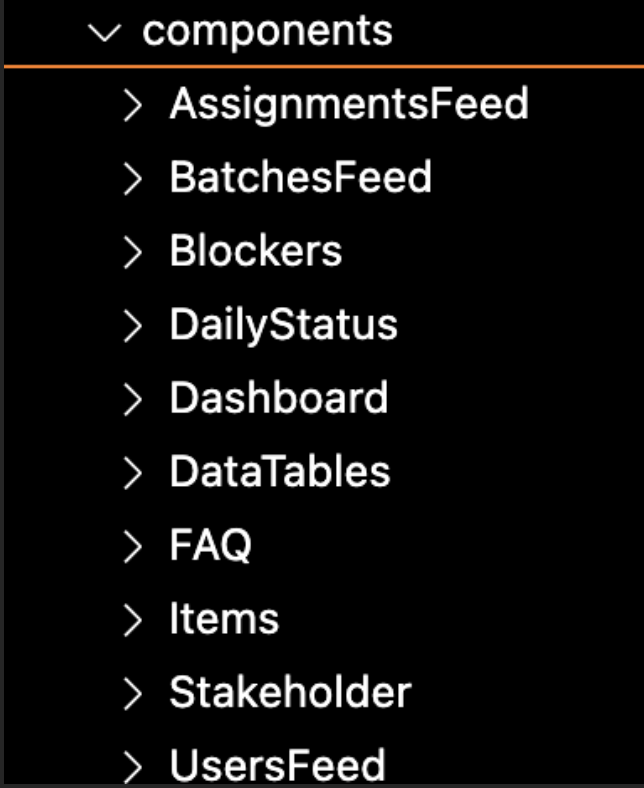Expand the BatchesFeed folder chevron
The height and width of the screenshot is (788, 644).
pos(133,179)
